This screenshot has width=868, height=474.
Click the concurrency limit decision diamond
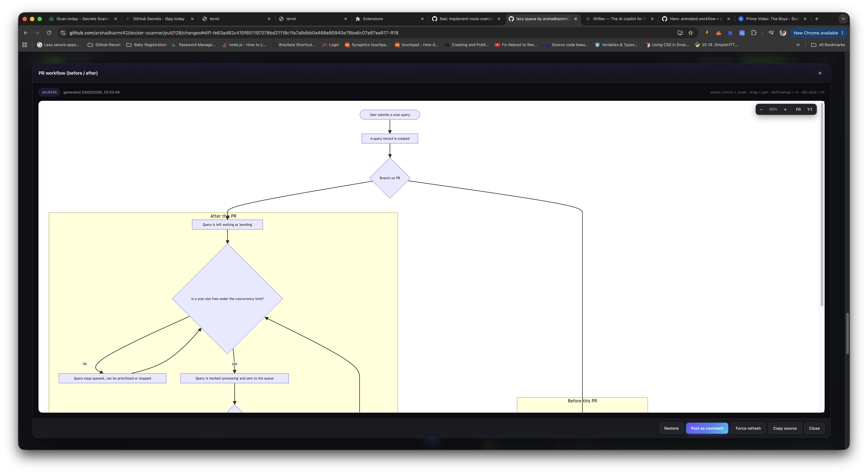click(x=227, y=299)
